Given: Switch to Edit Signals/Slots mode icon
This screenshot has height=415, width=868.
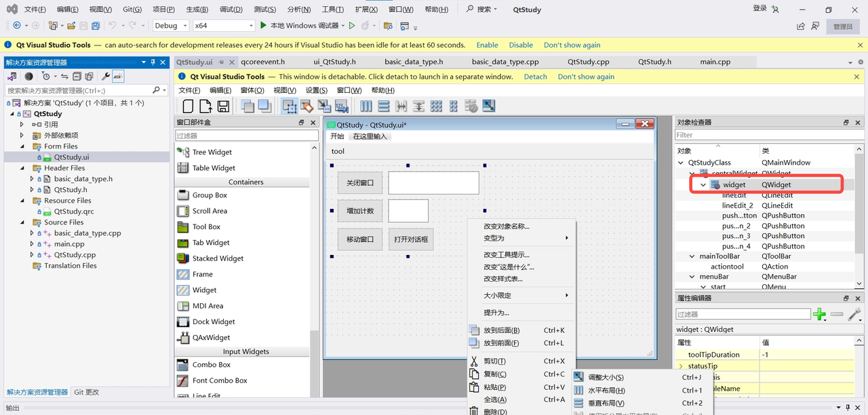Looking at the screenshot, I should (x=307, y=106).
